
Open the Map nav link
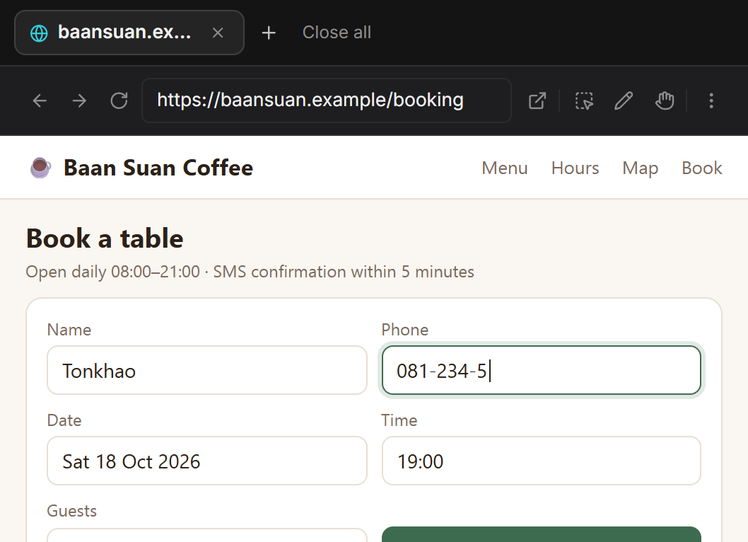(640, 168)
